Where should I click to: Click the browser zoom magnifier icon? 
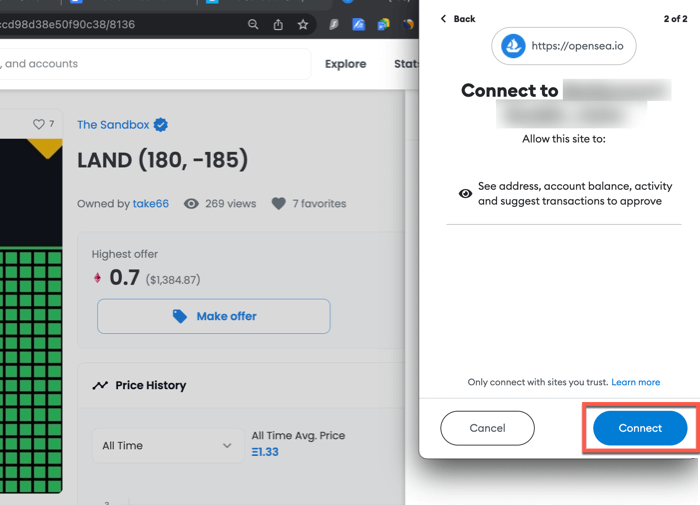(253, 24)
